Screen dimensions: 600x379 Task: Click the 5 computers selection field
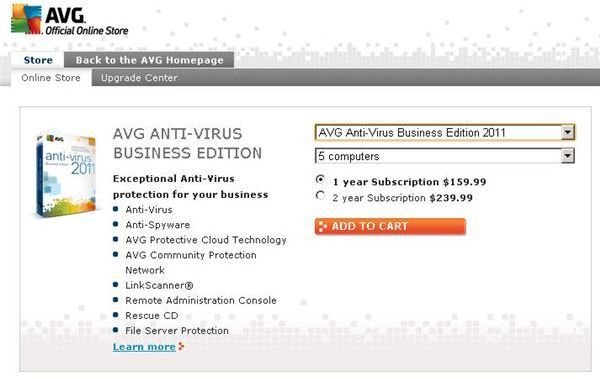coord(445,156)
